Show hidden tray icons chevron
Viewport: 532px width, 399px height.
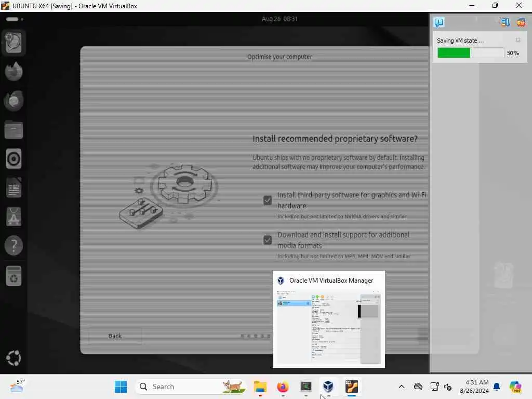pyautogui.click(x=402, y=387)
